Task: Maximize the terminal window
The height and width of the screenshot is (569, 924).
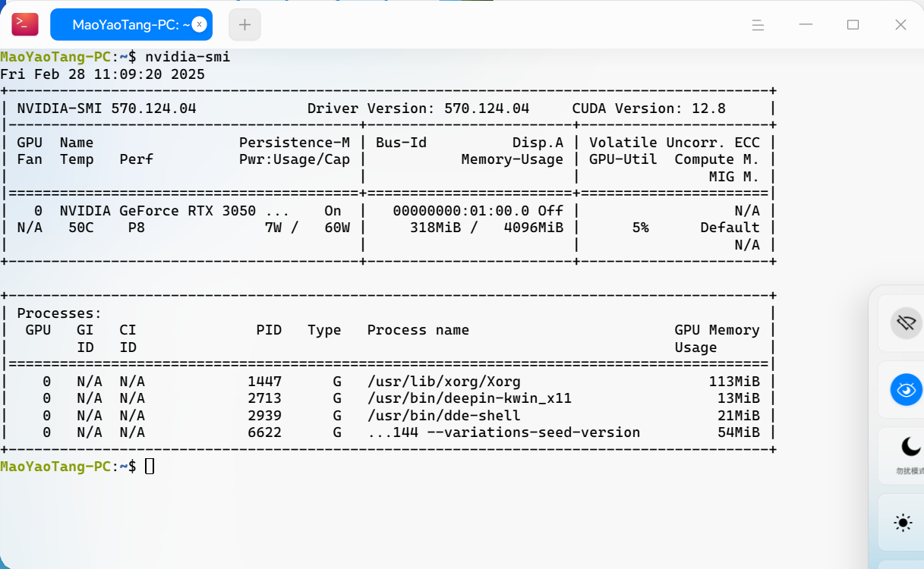Action: [853, 25]
